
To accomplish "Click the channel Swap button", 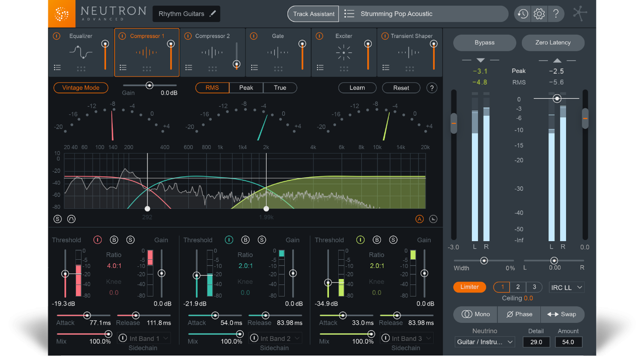I will pos(562,314).
